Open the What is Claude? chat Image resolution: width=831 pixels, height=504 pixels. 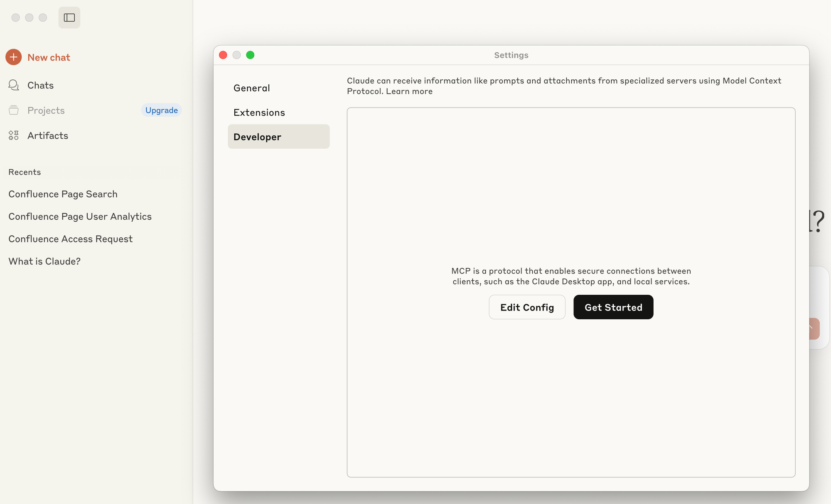44,261
